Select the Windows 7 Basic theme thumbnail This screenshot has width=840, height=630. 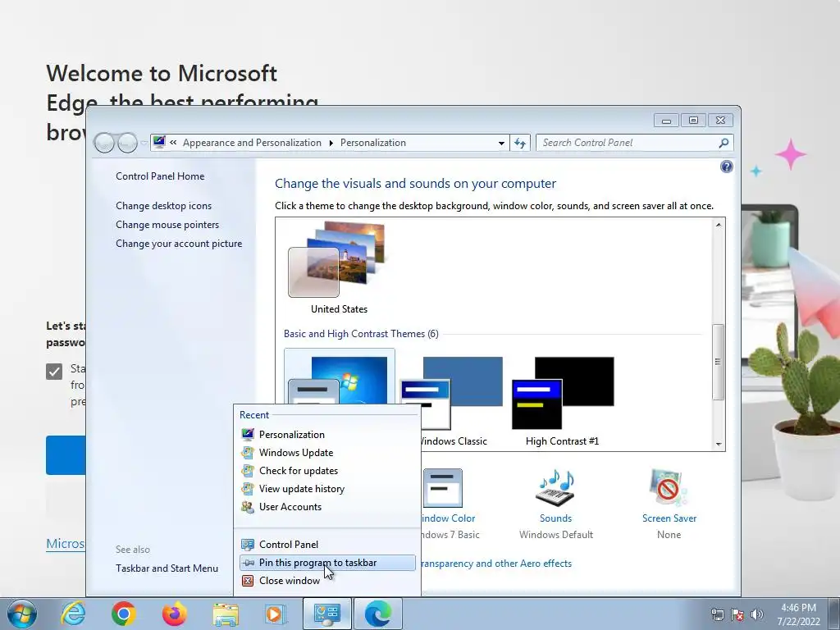pos(339,377)
